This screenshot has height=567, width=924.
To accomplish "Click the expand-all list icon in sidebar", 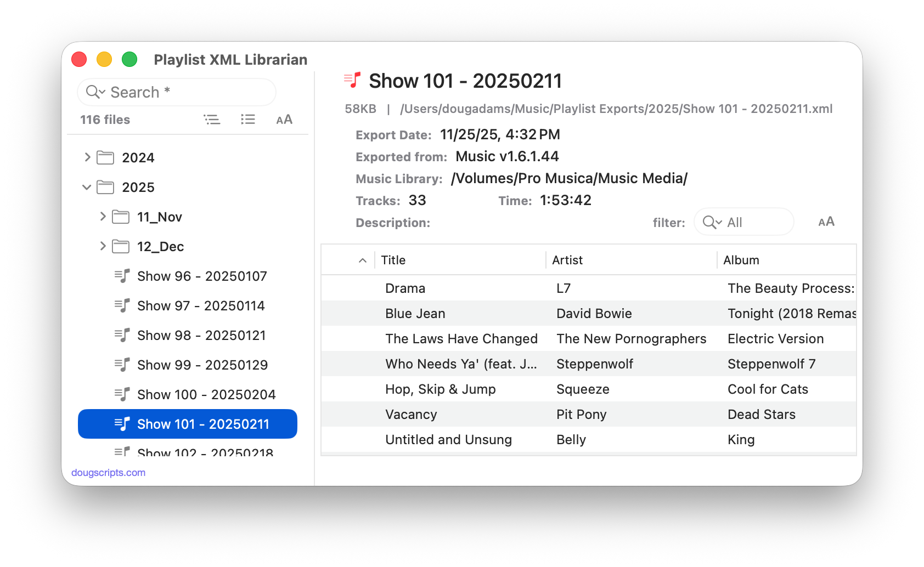I will 248,120.
